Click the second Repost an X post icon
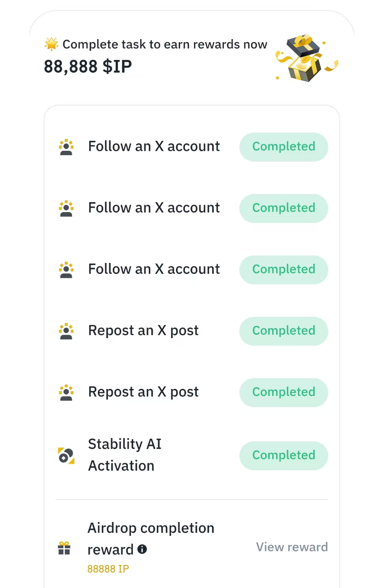391x588 pixels. tap(66, 392)
